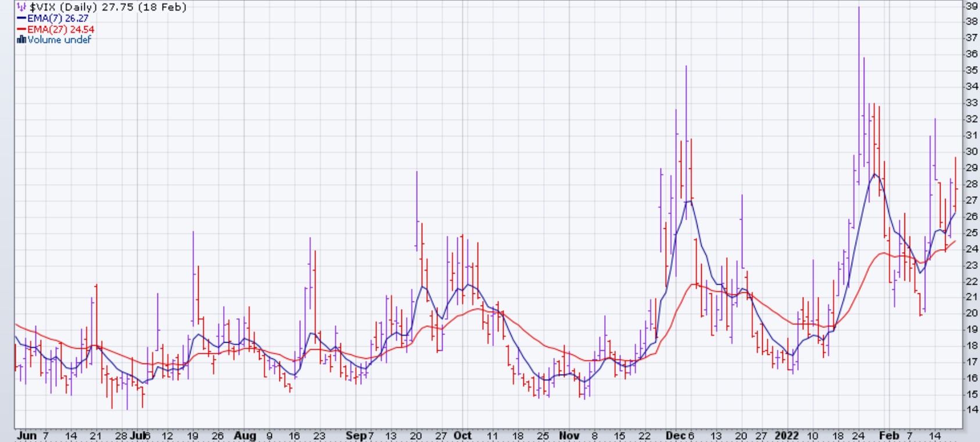Click the Oct label on date axis
The height and width of the screenshot is (442, 980).
click(x=462, y=436)
